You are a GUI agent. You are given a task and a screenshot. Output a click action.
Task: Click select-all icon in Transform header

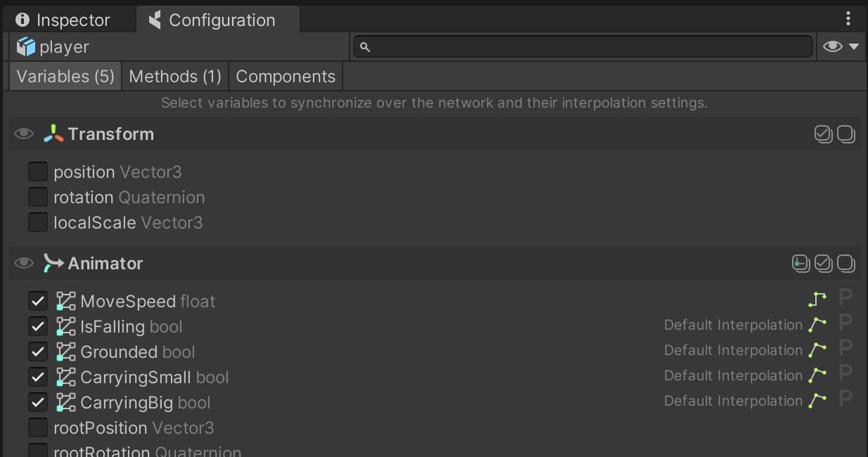click(x=823, y=134)
